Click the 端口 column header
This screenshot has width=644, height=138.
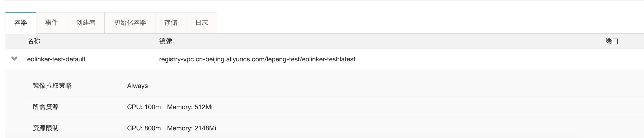coord(612,41)
